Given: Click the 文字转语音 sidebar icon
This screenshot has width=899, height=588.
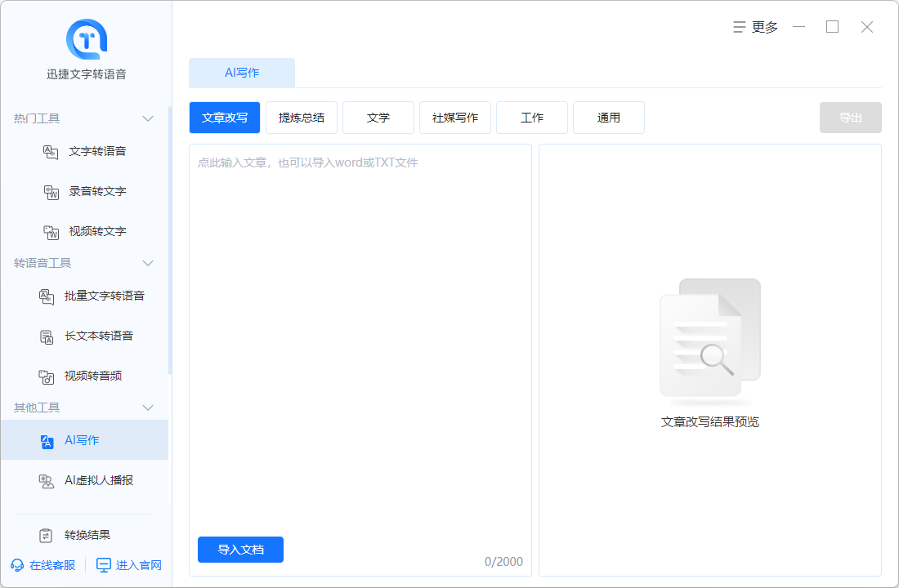Looking at the screenshot, I should pos(51,152).
